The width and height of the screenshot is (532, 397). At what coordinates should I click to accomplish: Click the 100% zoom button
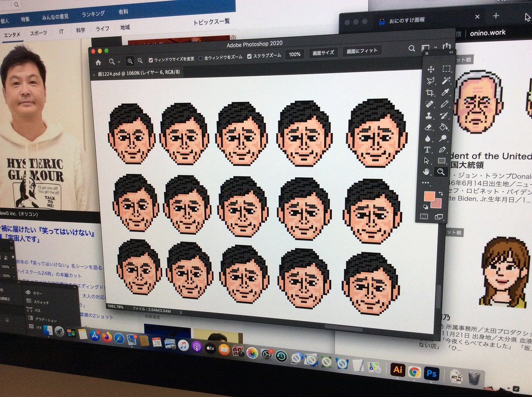(x=294, y=54)
